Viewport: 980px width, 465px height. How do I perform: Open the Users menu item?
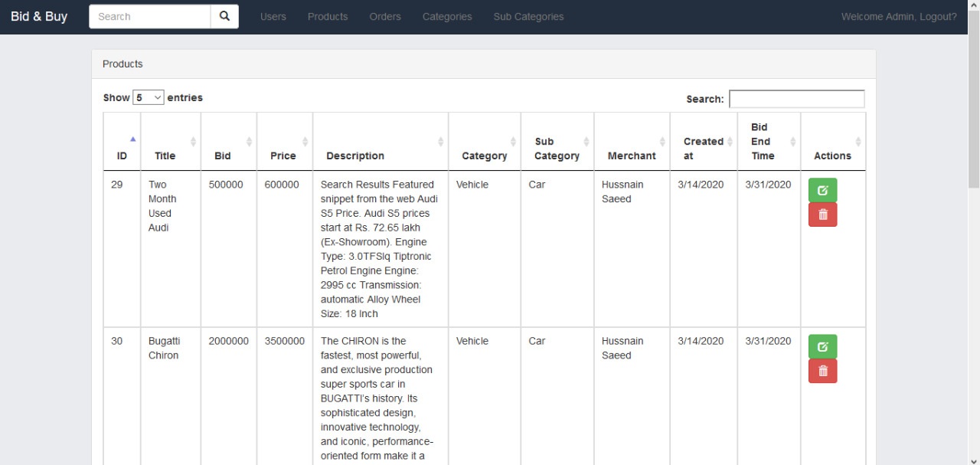273,16
